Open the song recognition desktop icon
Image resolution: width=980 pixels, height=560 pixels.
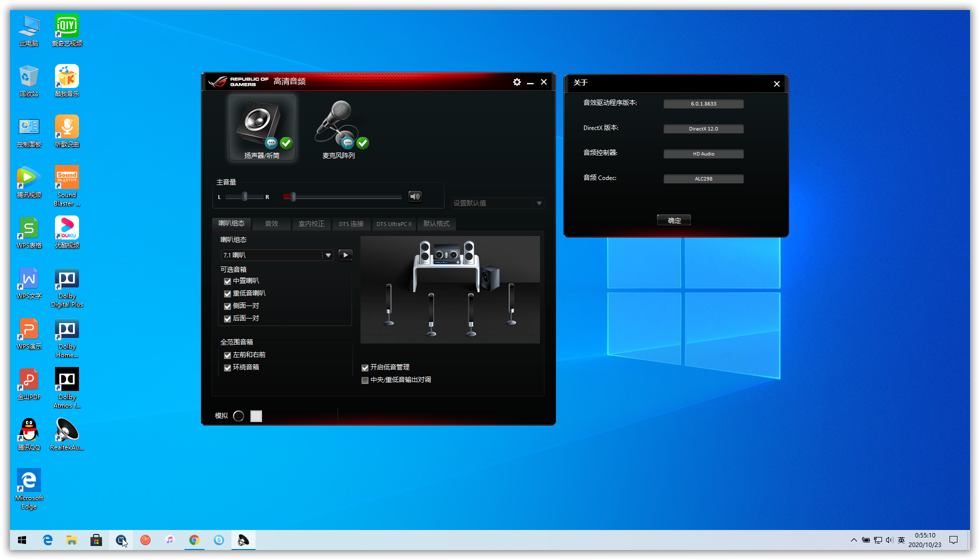67,131
